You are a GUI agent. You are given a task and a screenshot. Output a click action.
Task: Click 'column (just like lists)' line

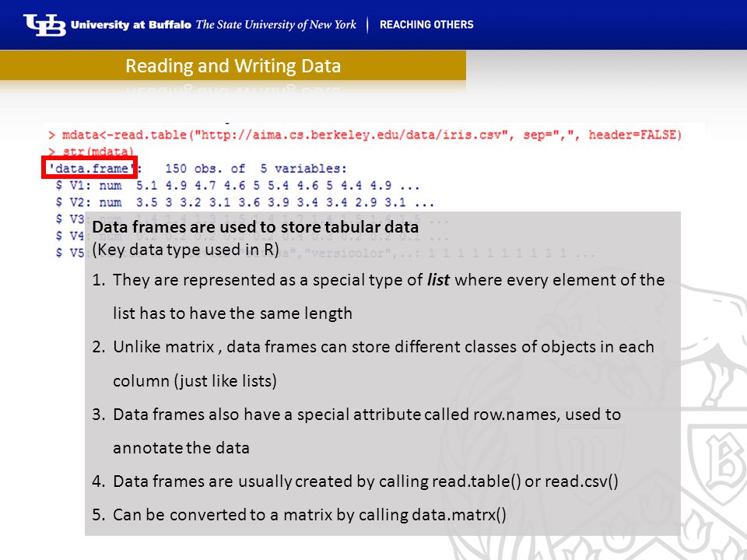195,381
